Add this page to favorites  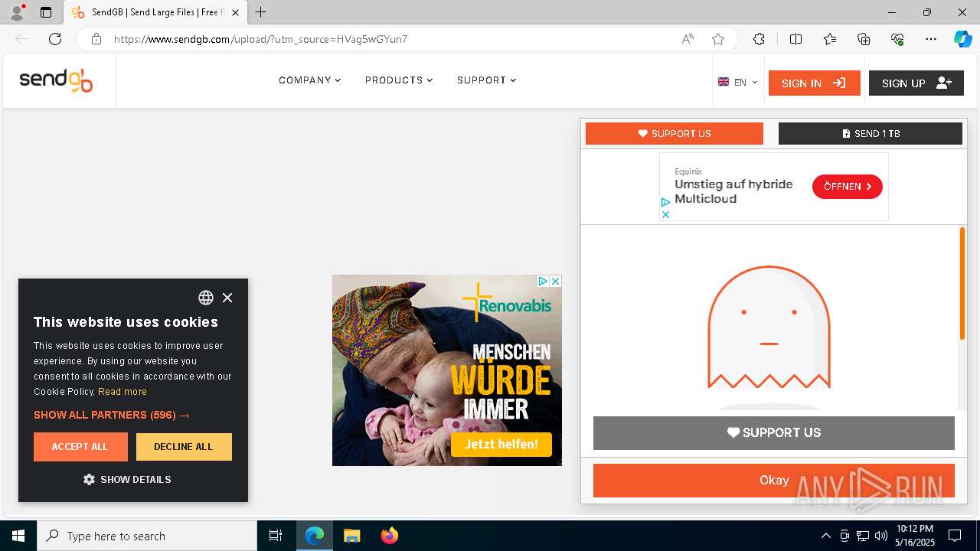(x=718, y=39)
